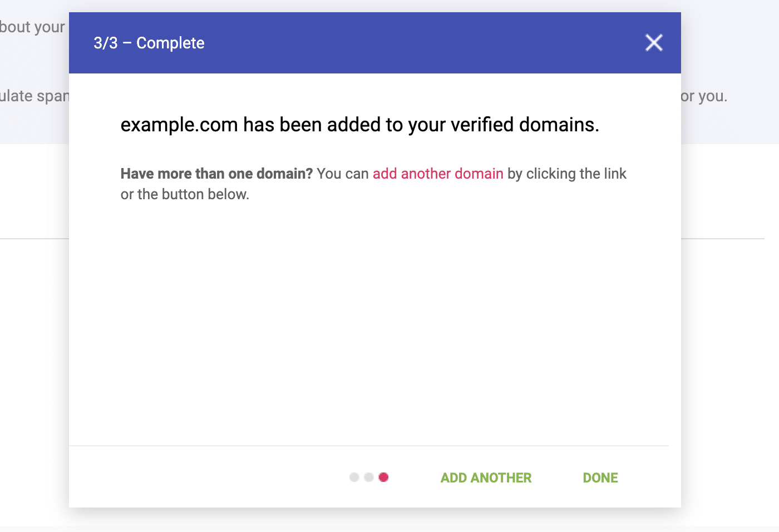Click the dialog close cross in the header
779x532 pixels.
tap(653, 42)
